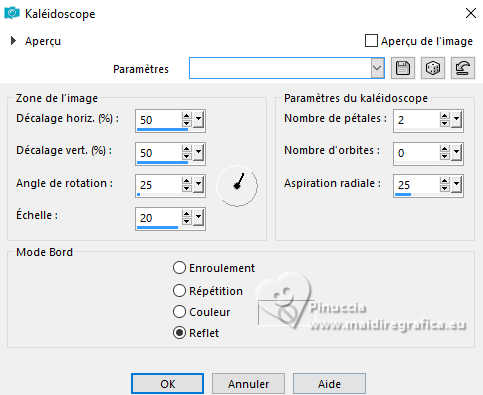Open the Échelle slider dropdown arrow
The height and width of the screenshot is (395, 483).
click(x=198, y=218)
